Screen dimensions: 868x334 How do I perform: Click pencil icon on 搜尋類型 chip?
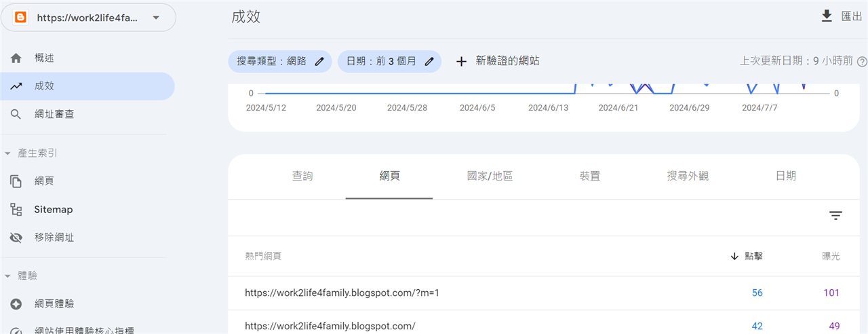click(x=319, y=61)
